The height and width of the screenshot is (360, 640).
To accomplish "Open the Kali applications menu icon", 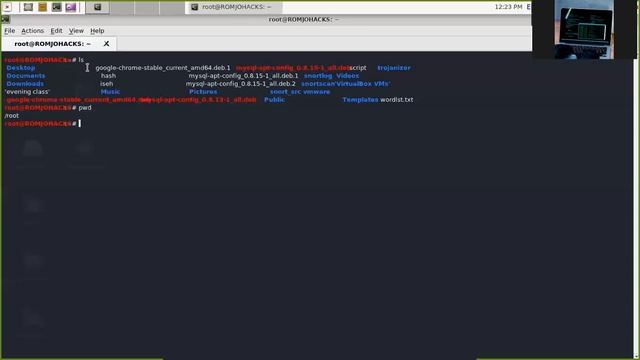I will pos(7,7).
